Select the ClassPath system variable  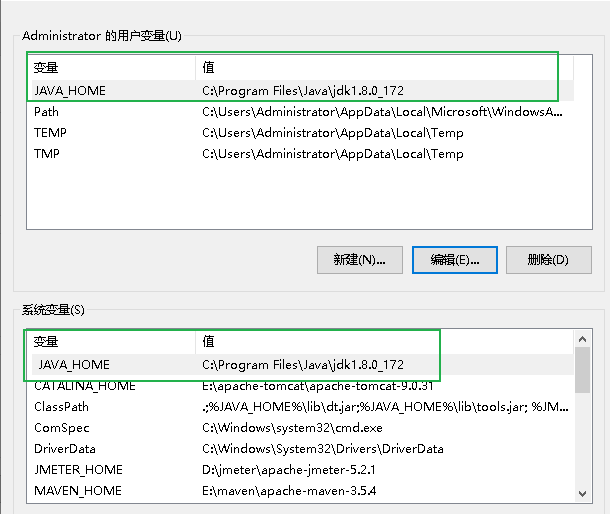[x=302, y=407]
